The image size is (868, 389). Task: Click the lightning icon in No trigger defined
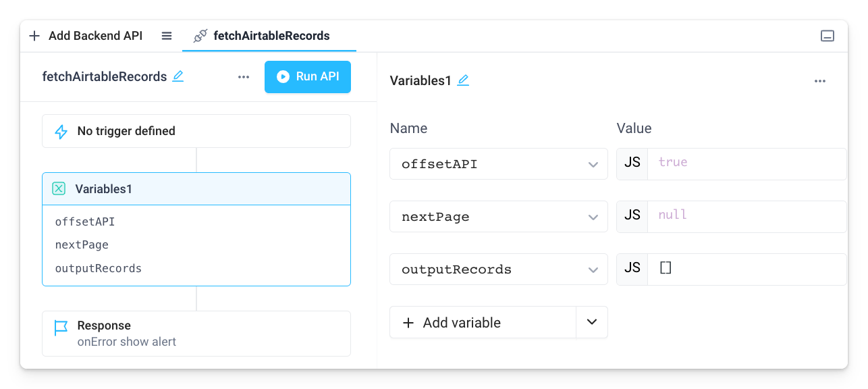[x=61, y=130]
